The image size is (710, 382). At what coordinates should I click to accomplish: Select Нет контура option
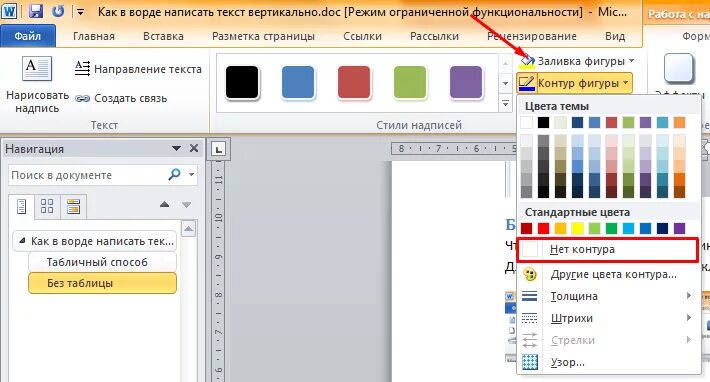(x=608, y=249)
